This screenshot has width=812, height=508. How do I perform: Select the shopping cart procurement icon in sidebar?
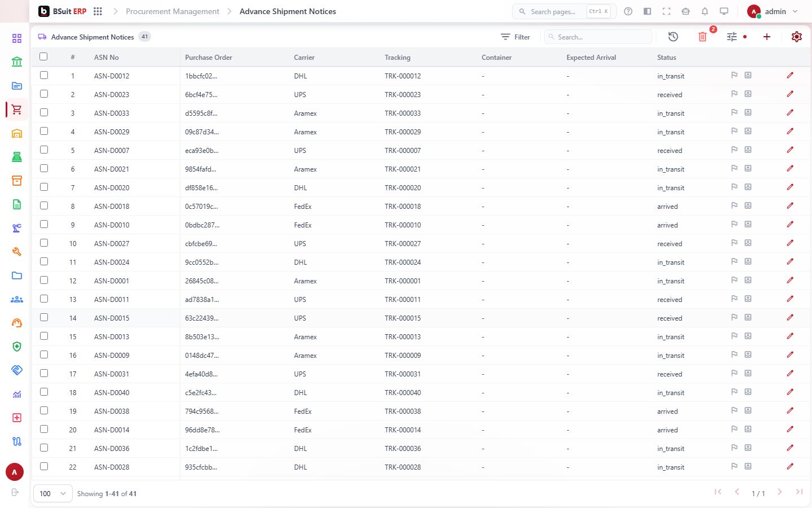tap(17, 110)
